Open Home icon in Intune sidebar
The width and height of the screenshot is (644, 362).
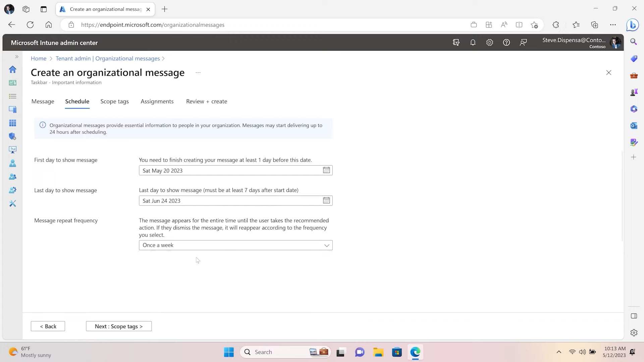(x=13, y=69)
